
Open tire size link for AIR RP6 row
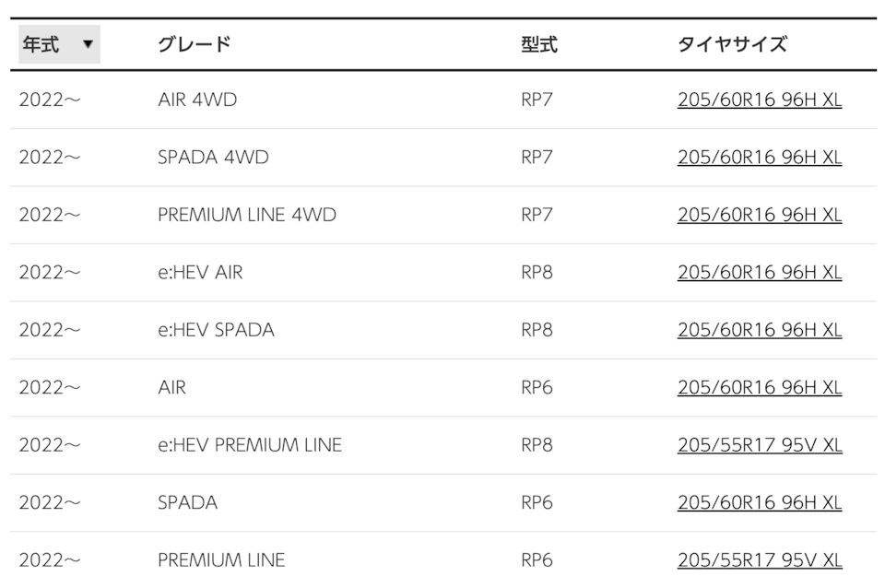coord(759,388)
